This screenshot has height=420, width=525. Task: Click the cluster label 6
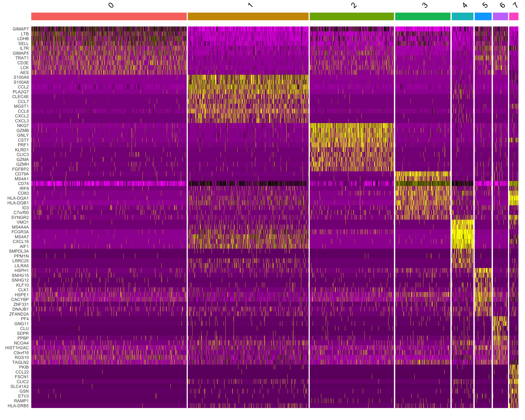502,5
